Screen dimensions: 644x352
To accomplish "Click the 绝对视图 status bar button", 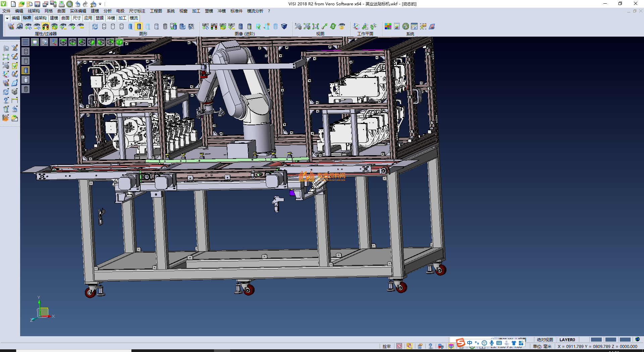I will click(545, 340).
